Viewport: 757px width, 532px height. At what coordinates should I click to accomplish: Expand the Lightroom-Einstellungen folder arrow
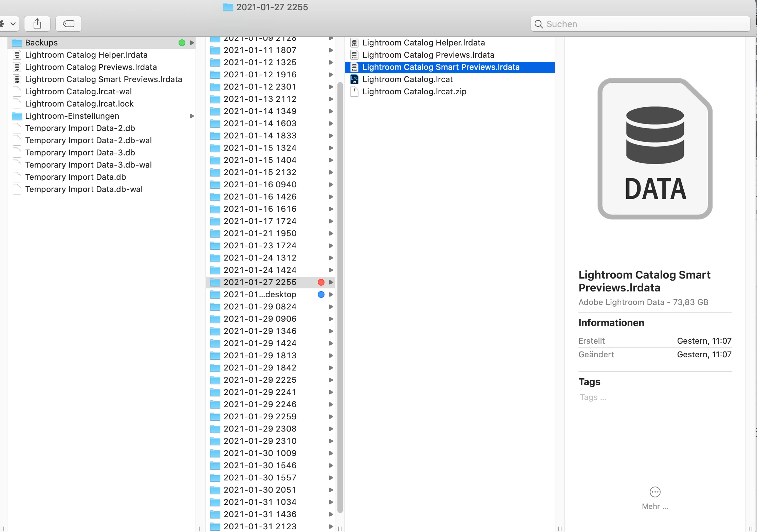pos(192,116)
